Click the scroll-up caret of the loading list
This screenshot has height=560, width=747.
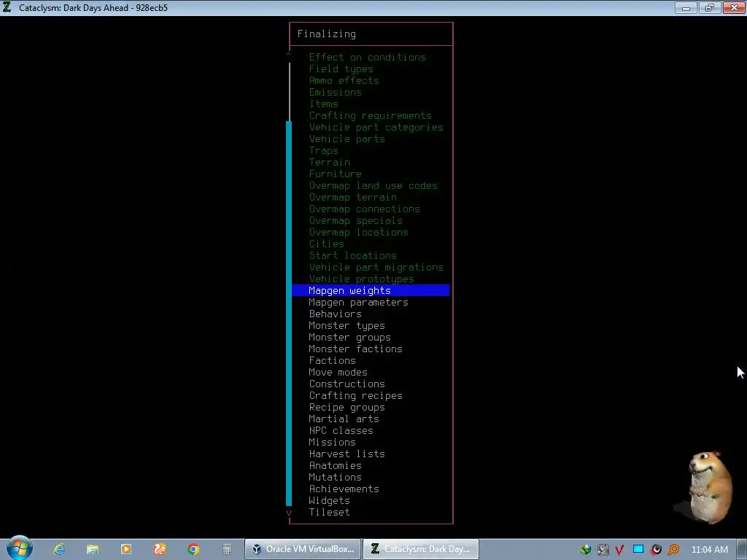coord(289,54)
